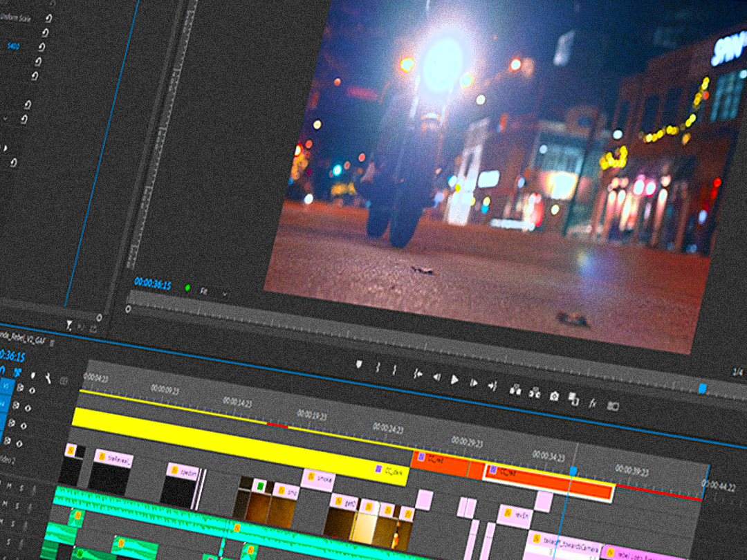This screenshot has width=747, height=560.
Task: Click the Lift button
Action: (515, 390)
